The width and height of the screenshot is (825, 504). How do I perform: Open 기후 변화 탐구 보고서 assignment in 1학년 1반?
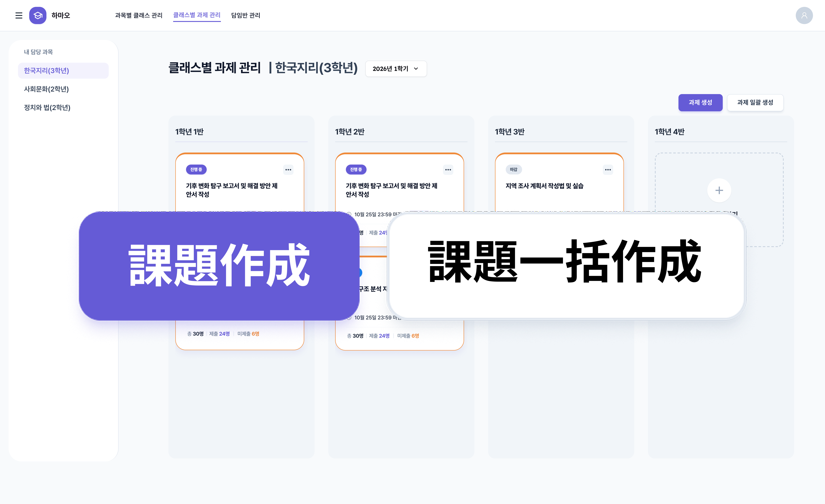[x=232, y=190]
